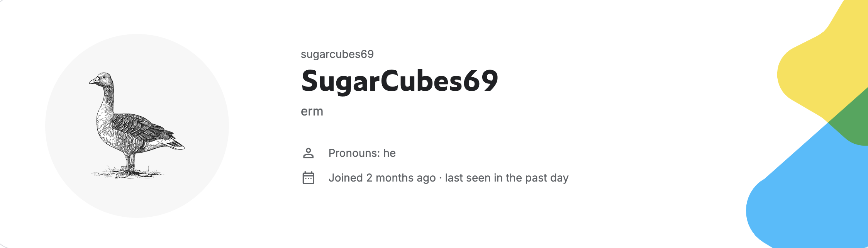Click the "he" pronoun value

(390, 153)
